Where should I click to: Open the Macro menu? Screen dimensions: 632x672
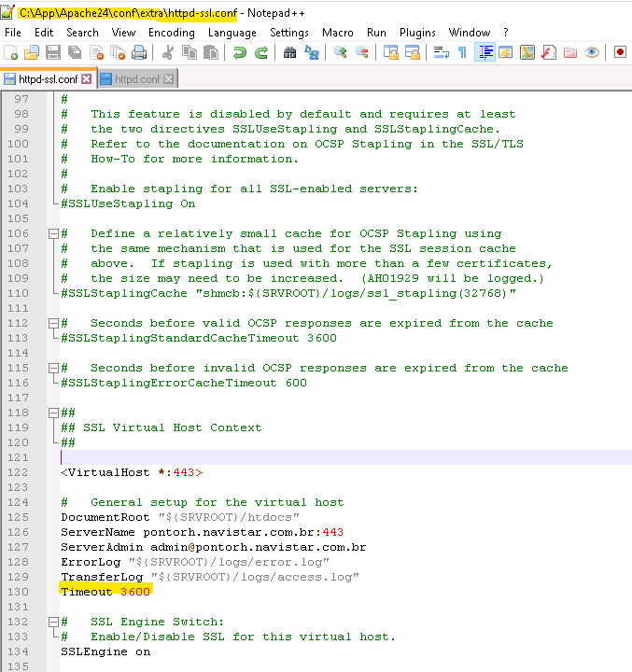(337, 33)
